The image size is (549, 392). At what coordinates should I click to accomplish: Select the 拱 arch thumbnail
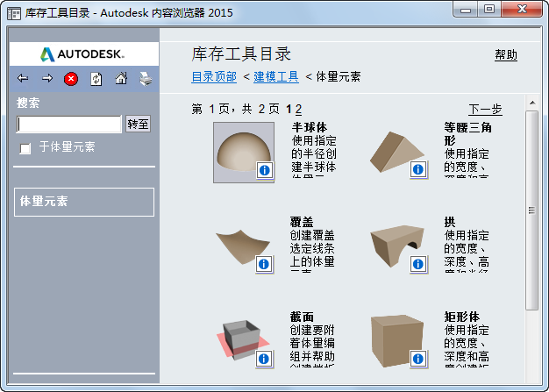pyautogui.click(x=397, y=246)
